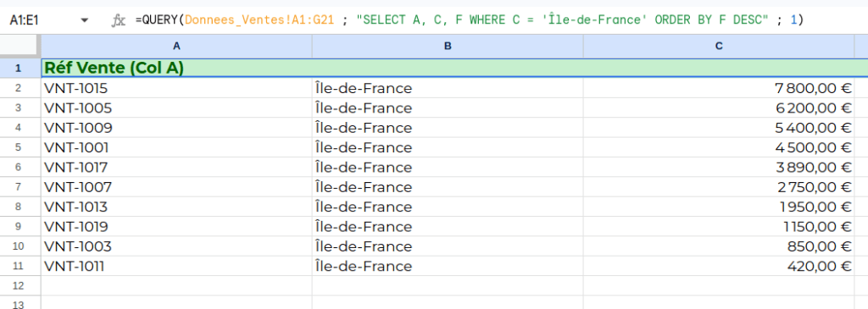
Task: Click the amount 5 400,00 €
Action: [x=813, y=128]
